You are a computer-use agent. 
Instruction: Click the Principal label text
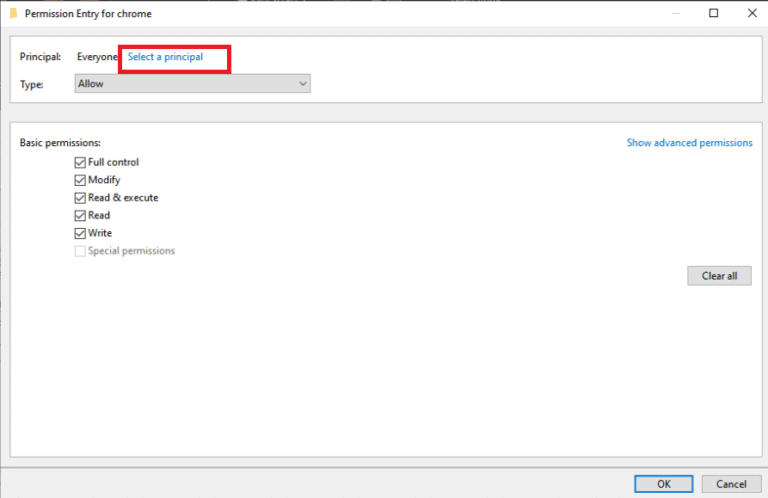click(x=41, y=57)
